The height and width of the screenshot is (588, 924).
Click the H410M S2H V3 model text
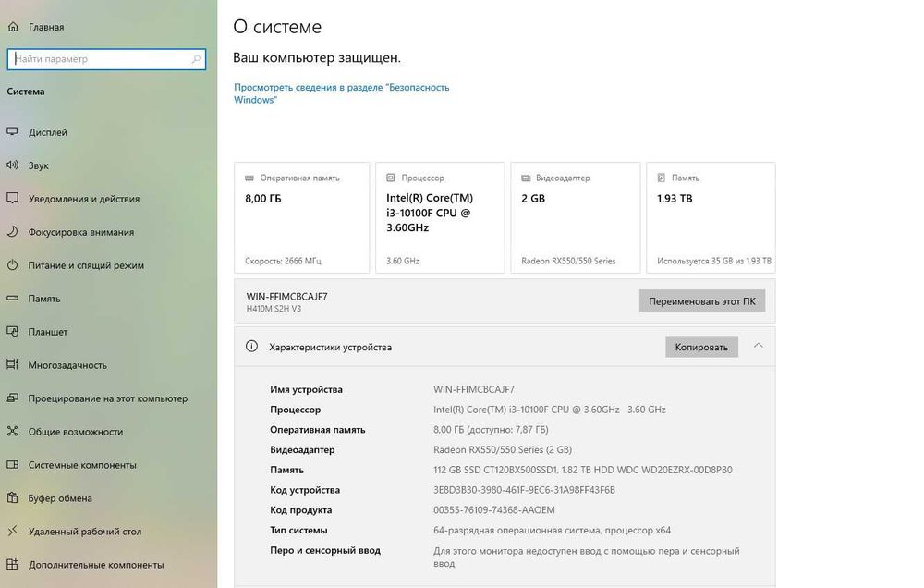274,309
